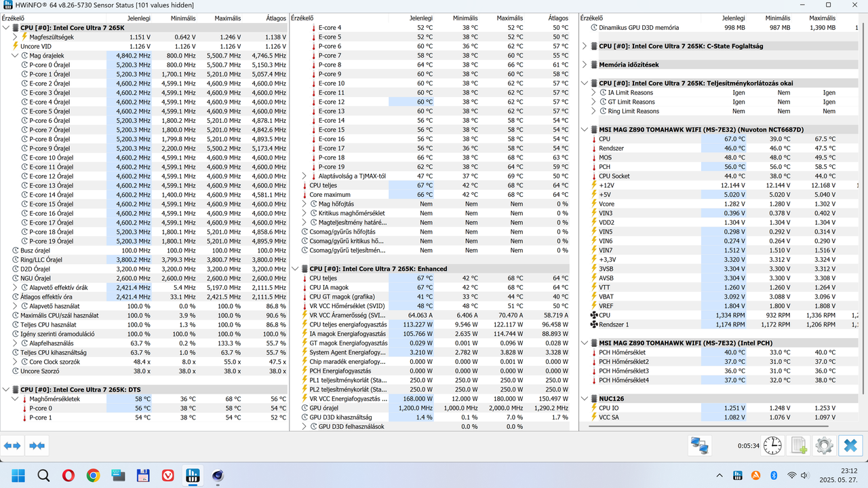Launch Opera browser from the taskbar
Screen dimensions: 868x488
68,475
